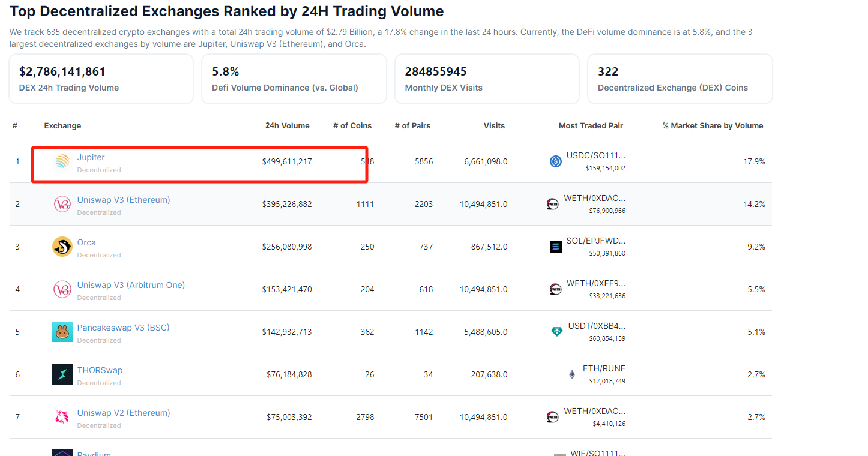Image resolution: width=868 pixels, height=456 pixels.
Task: Open the Pancakeswap V3 (BSC) link
Action: click(x=123, y=328)
